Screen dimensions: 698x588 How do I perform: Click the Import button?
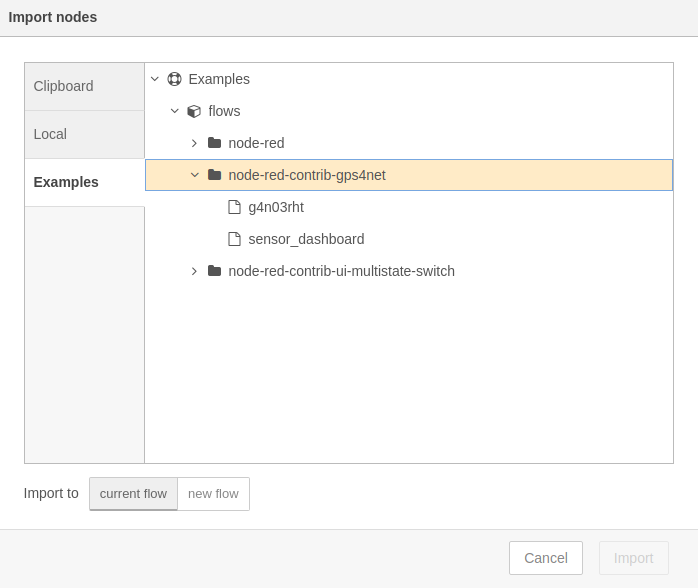click(633, 558)
